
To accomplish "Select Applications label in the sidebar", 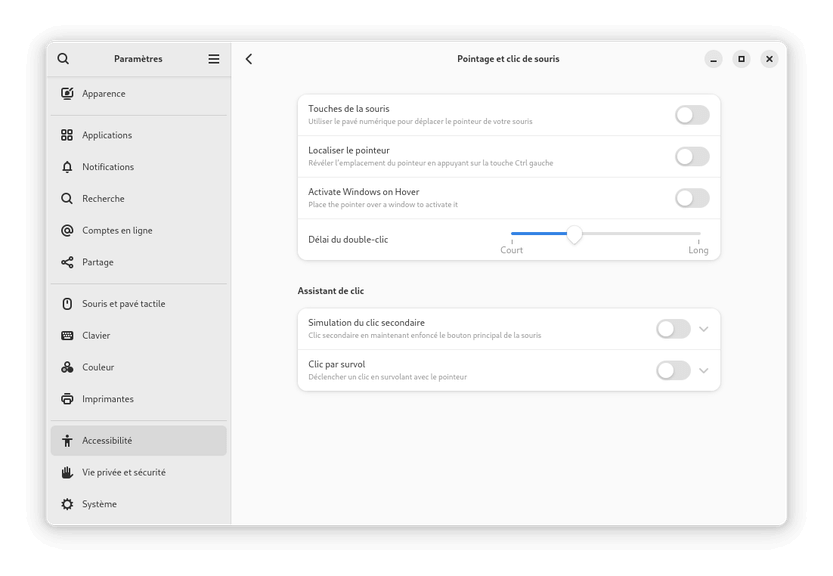I will (x=107, y=135).
